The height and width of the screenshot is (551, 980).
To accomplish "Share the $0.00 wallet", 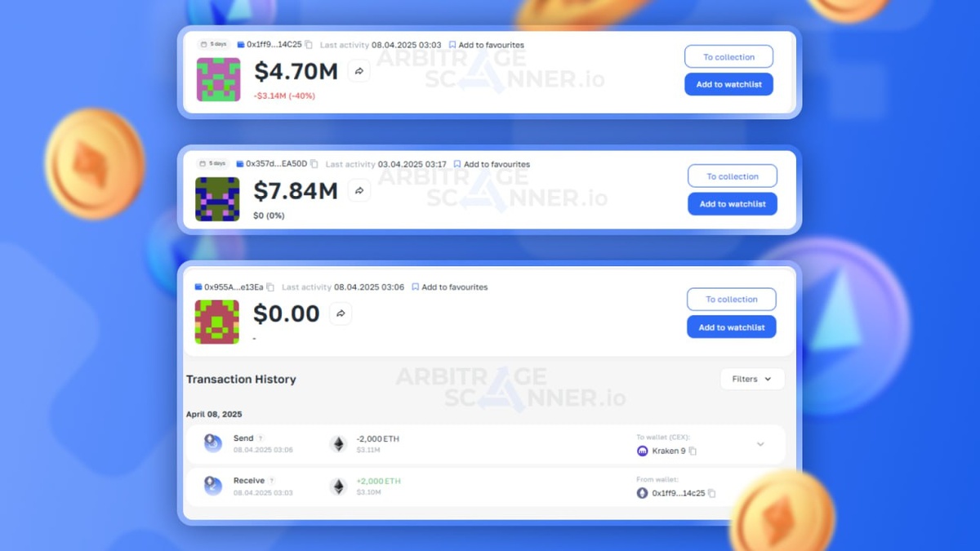I will pos(341,313).
